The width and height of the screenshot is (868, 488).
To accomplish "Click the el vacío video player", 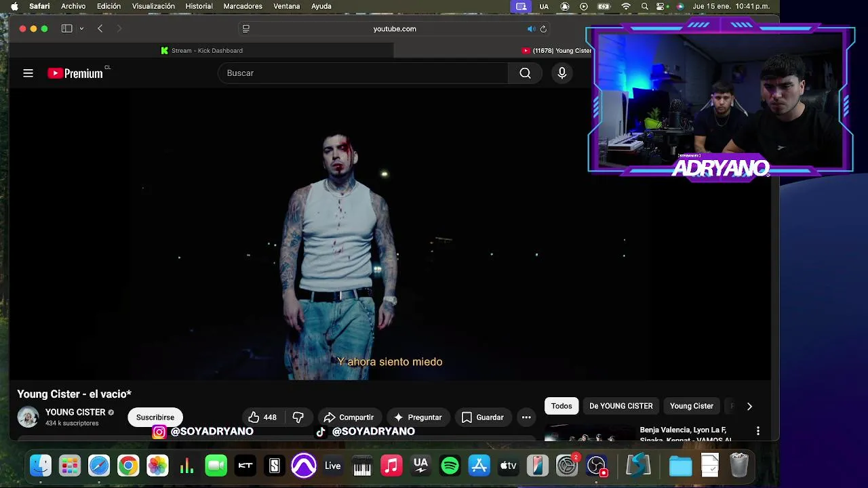I will pyautogui.click(x=390, y=234).
